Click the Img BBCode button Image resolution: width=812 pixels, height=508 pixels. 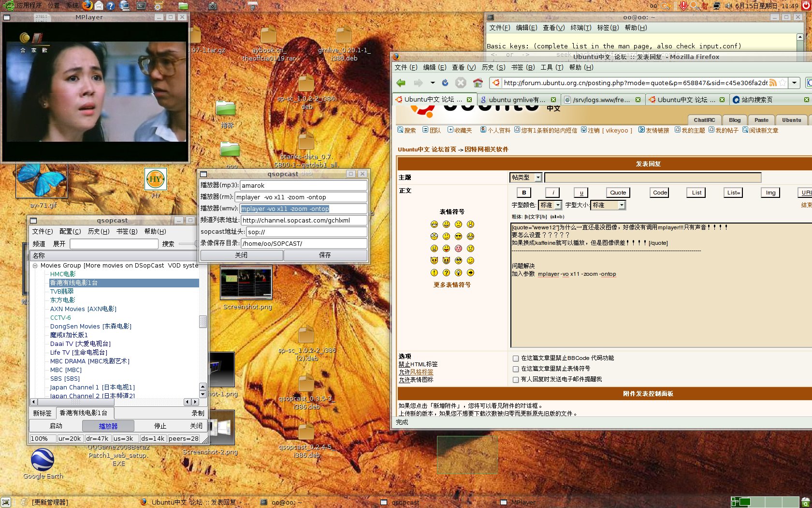[770, 193]
